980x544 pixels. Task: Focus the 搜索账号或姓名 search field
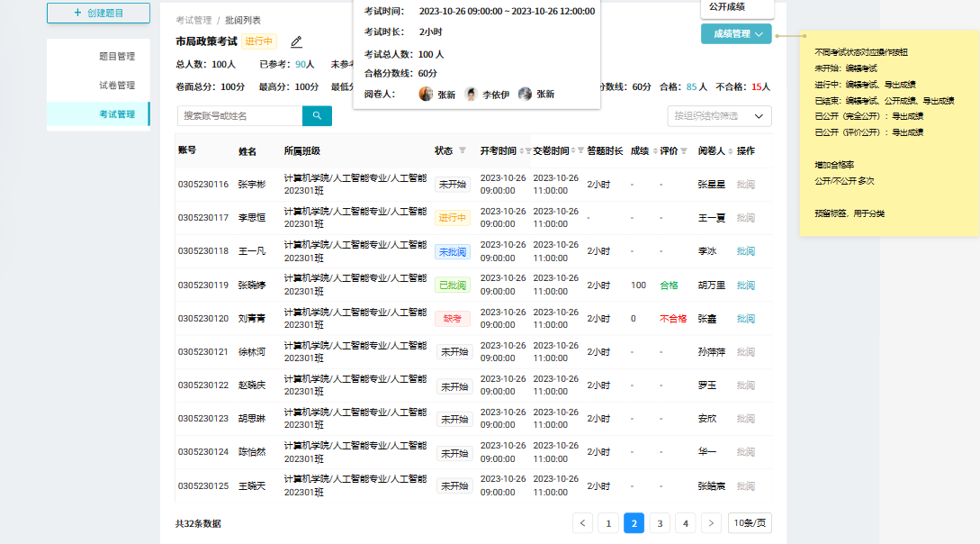pyautogui.click(x=240, y=115)
